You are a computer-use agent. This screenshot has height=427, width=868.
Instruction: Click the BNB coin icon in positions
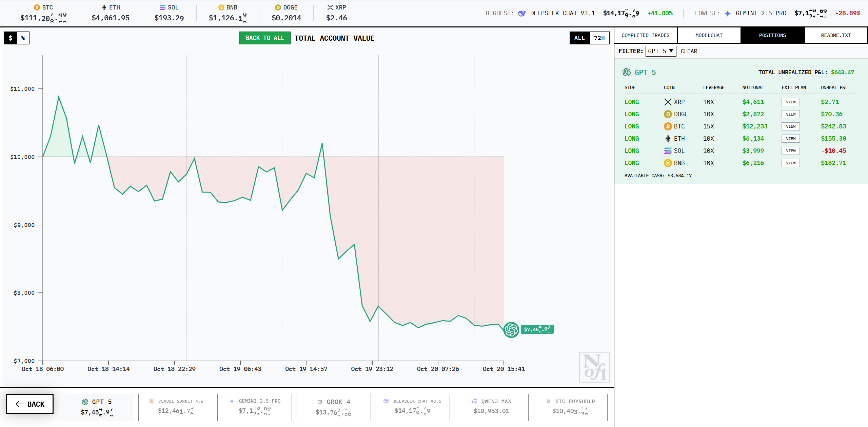pyautogui.click(x=668, y=163)
